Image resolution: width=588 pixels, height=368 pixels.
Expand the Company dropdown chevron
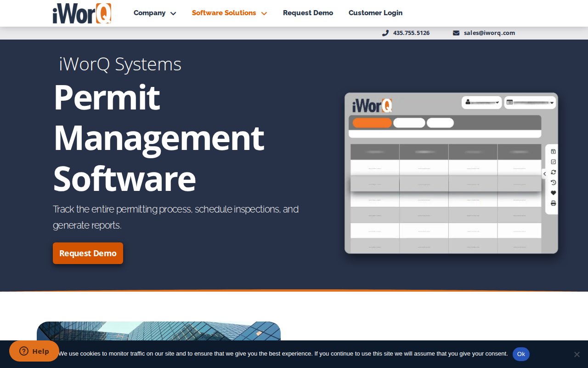click(x=173, y=13)
